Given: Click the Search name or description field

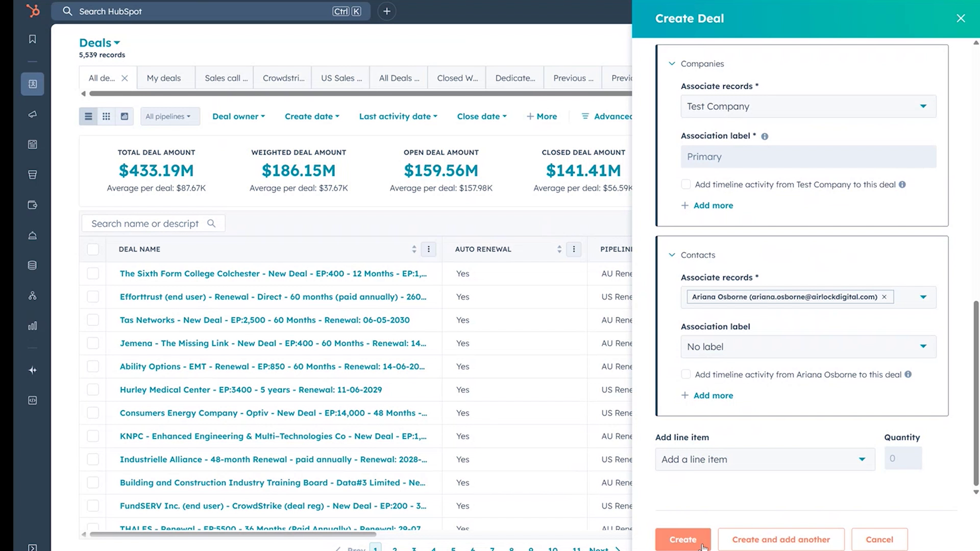Looking at the screenshot, I should (x=148, y=223).
